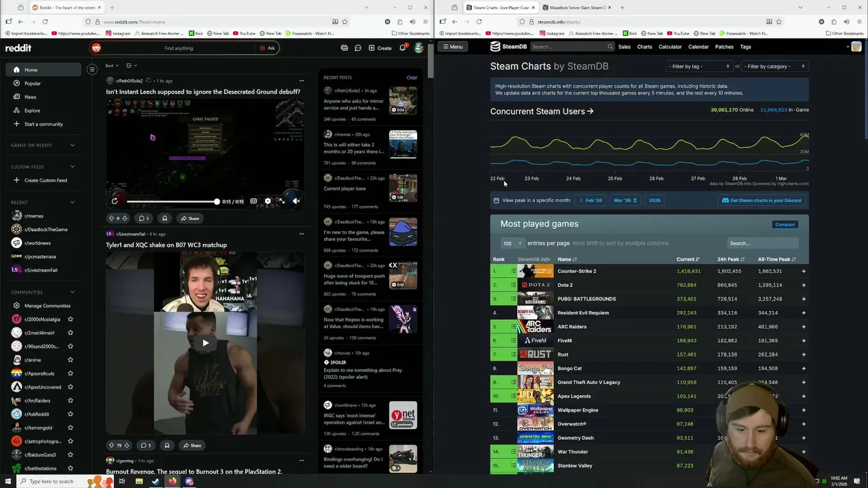This screenshot has width=868, height=488.
Task: Collapse the Communities section in sidebar
Action: [x=73, y=292]
